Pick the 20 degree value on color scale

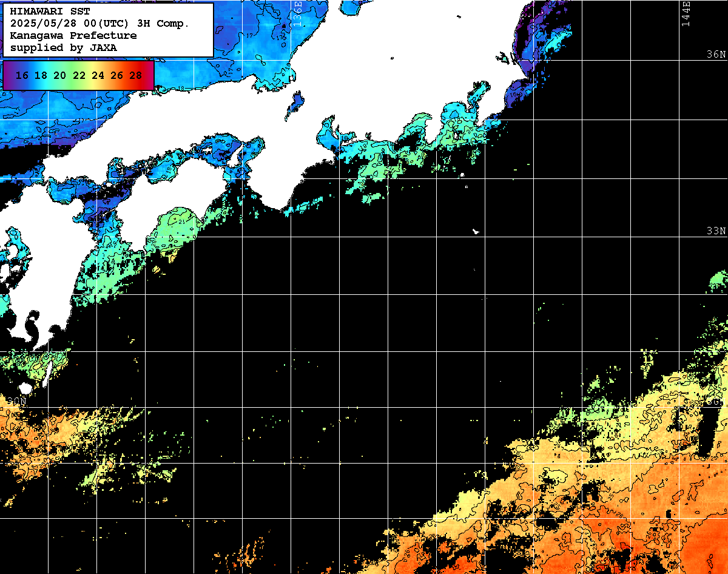[x=60, y=76]
